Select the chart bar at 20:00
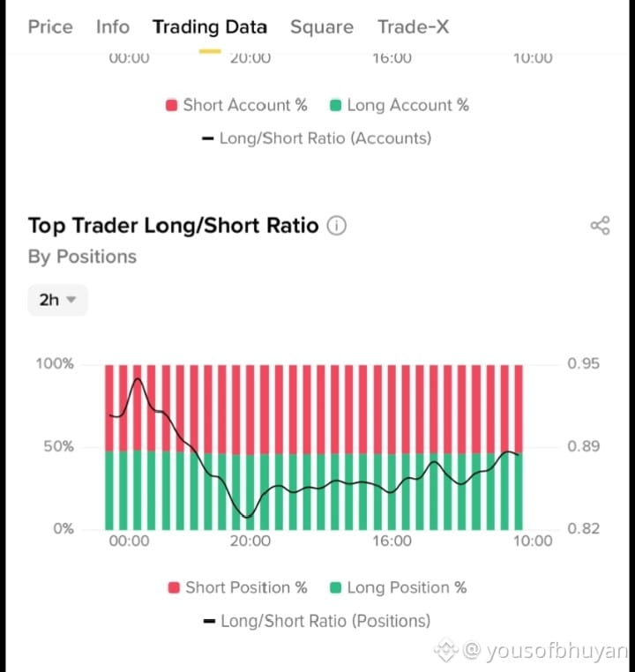The image size is (635, 672). coord(250,447)
